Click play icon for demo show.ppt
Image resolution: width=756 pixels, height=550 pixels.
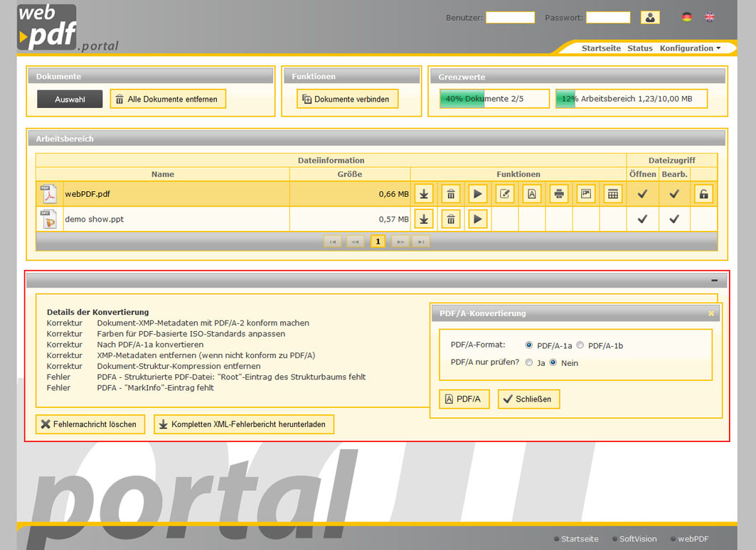[x=477, y=219]
